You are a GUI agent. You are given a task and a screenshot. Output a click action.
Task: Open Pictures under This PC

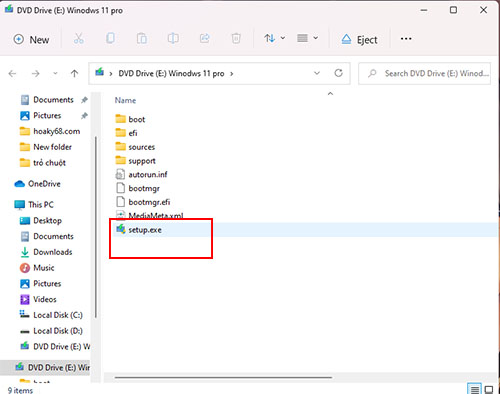coord(40,283)
